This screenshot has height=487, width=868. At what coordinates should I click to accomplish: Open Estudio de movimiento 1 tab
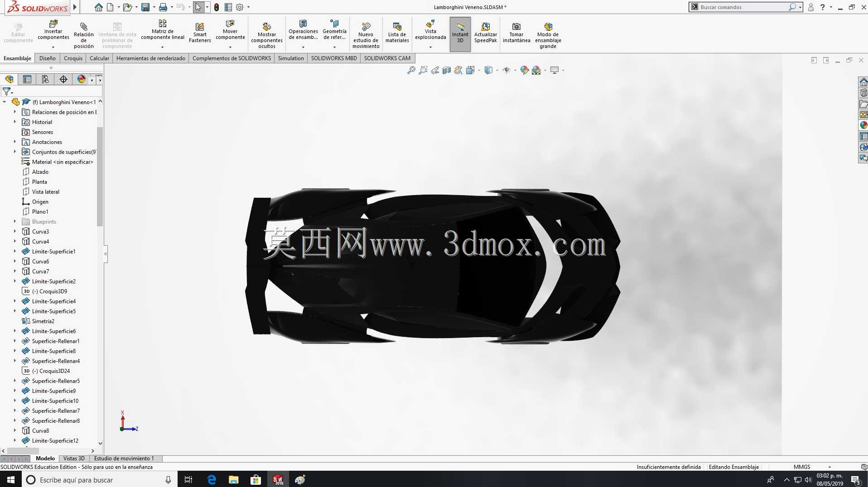(x=124, y=458)
